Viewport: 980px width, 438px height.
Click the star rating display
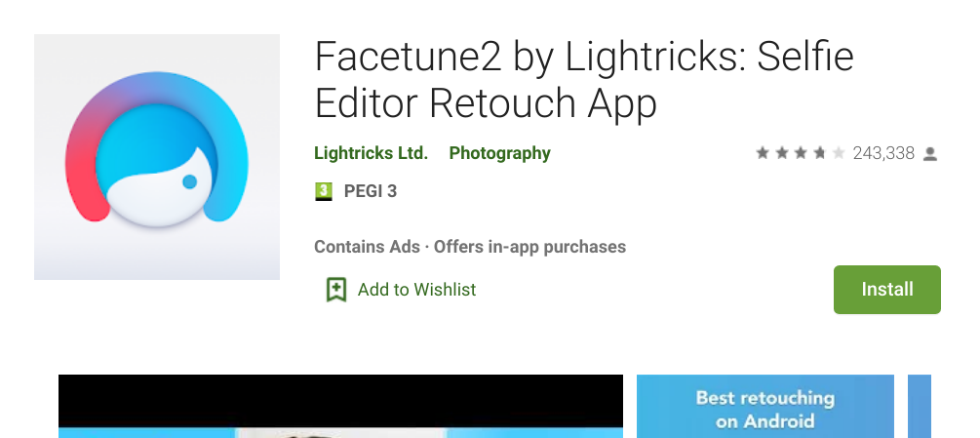(800, 153)
